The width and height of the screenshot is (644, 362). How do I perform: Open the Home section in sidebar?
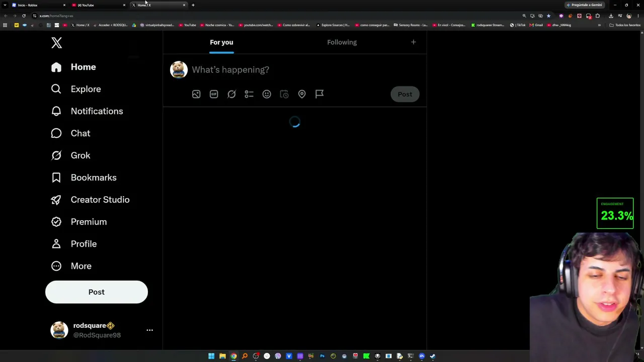(73, 67)
